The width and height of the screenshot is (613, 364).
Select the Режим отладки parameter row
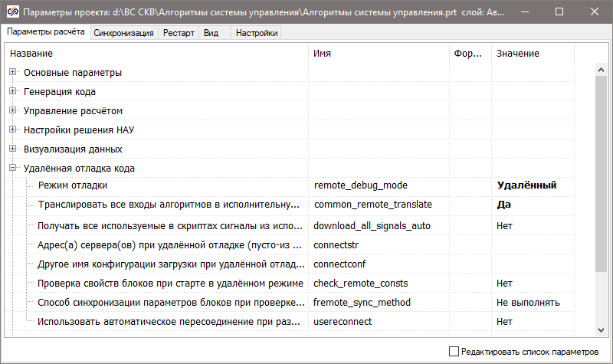coord(73,185)
